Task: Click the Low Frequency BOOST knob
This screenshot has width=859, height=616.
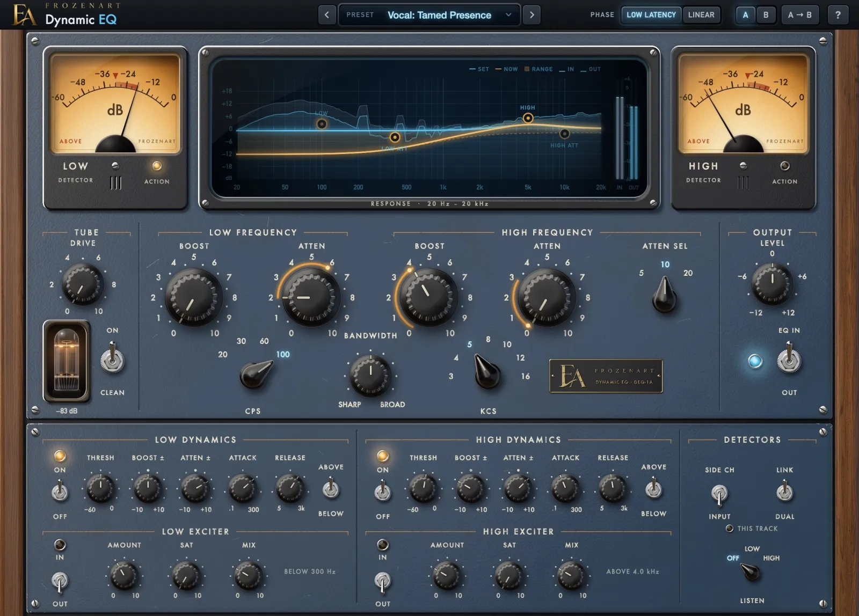Action: pyautogui.click(x=194, y=297)
